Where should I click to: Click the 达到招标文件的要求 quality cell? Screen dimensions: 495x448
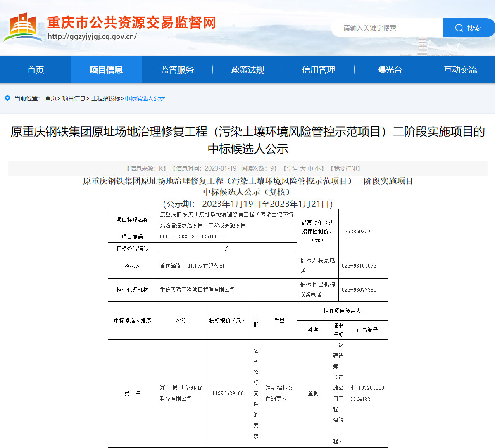279,393
